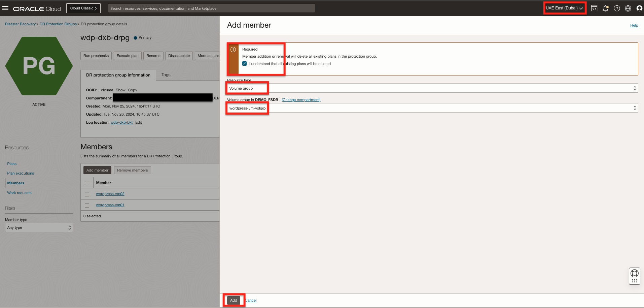Check the plans deletion acknowledgment checkbox
644x308 pixels.
[245, 64]
